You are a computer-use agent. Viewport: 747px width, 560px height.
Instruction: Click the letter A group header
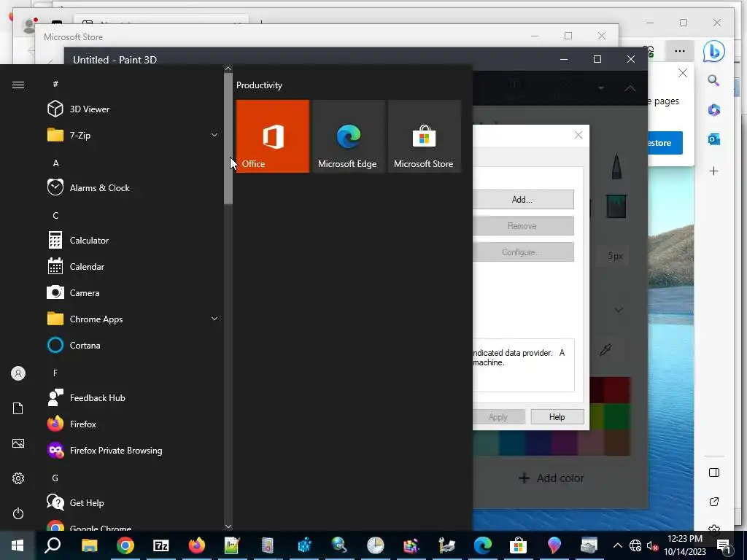click(55, 163)
